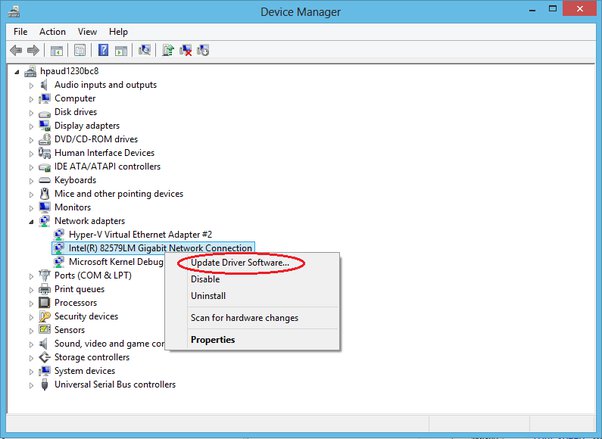Viewport: 602px width, 439px height.
Task: Expand the Display adapters category
Action: [x=31, y=126]
